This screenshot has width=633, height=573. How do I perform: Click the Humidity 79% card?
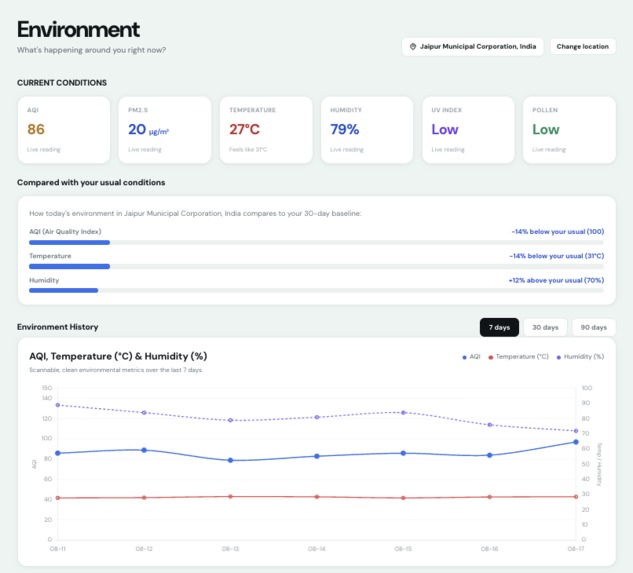[367, 130]
